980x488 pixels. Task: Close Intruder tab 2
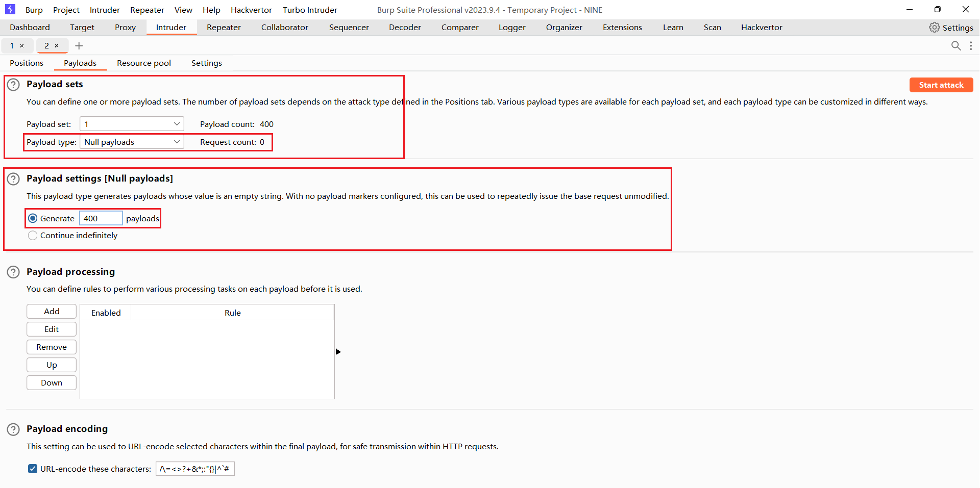57,46
